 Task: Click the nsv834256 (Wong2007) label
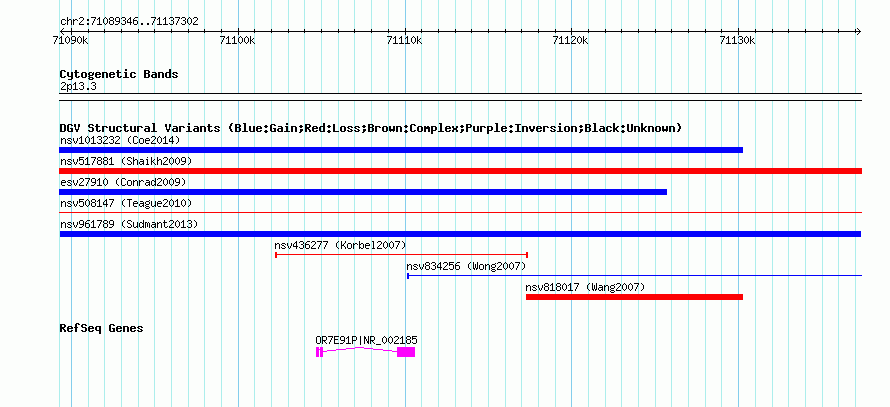[x=466, y=266]
